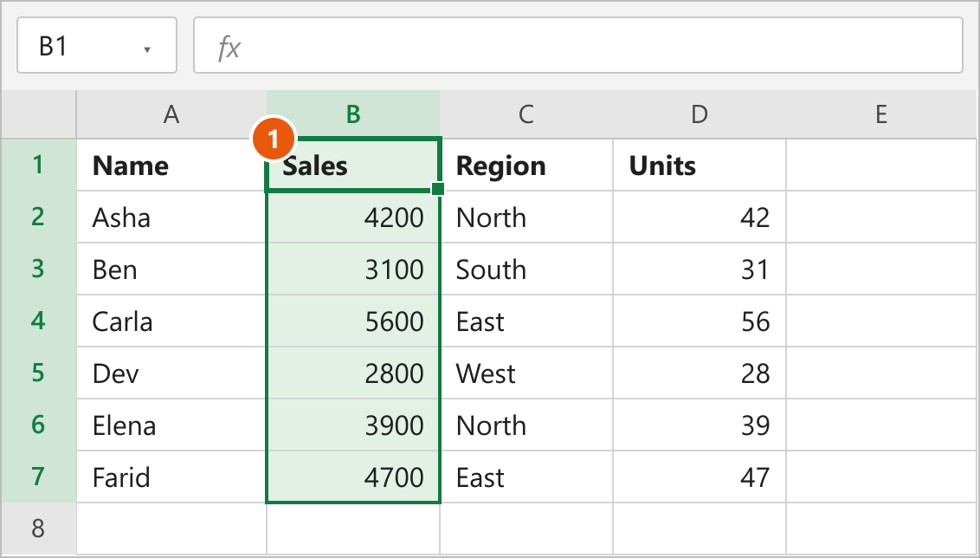This screenshot has width=980, height=558.
Task: Select row 3 header
Action: pos(39,269)
